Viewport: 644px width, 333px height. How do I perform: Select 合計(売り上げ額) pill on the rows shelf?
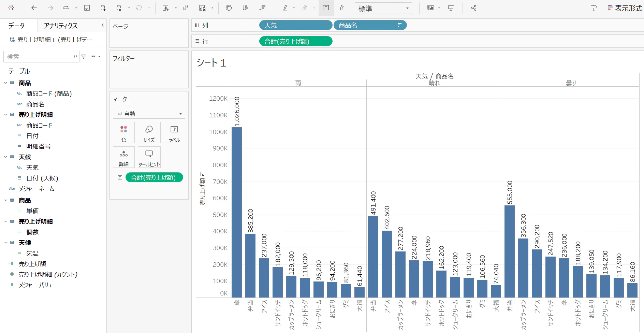click(296, 41)
